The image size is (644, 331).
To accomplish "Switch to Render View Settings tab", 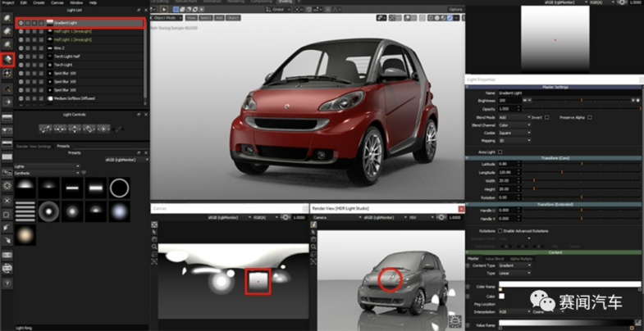I will pyautogui.click(x=33, y=146).
